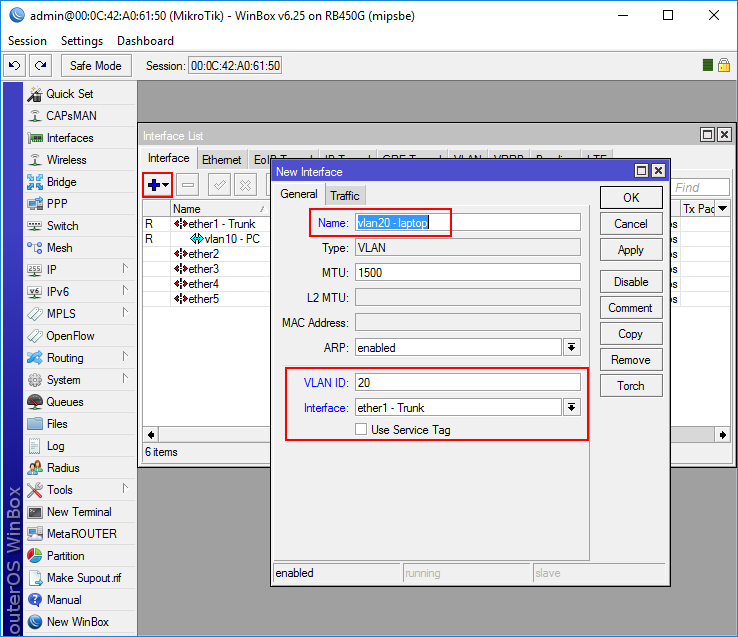The height and width of the screenshot is (637, 738).
Task: Click the Disable button
Action: click(x=631, y=282)
